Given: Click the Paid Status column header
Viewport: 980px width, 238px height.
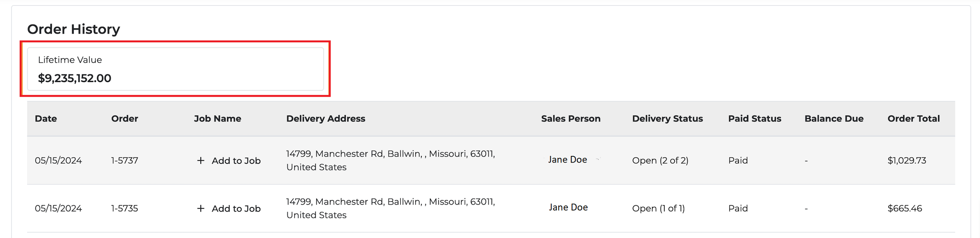Looking at the screenshot, I should coord(755,119).
